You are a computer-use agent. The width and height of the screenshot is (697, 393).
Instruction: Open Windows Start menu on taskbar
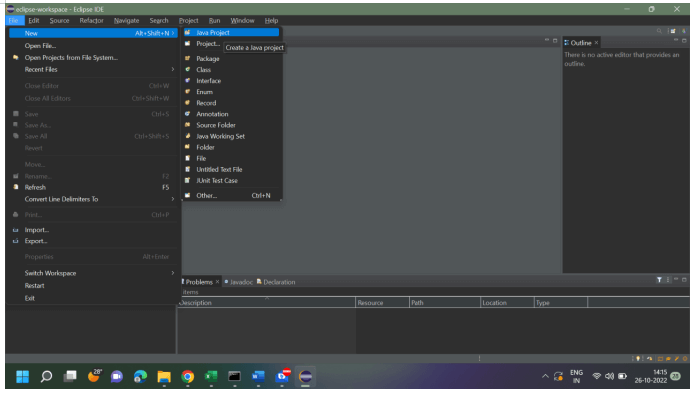click(x=22, y=377)
